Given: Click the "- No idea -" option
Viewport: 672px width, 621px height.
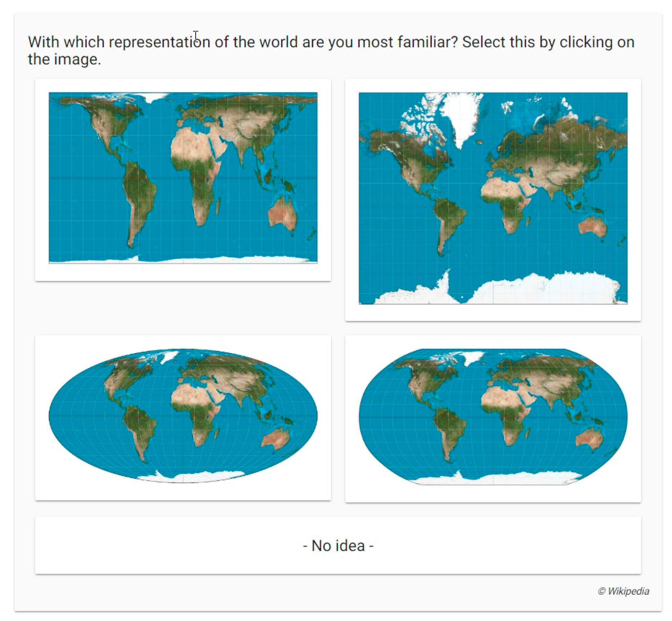Looking at the screenshot, I should (338, 545).
